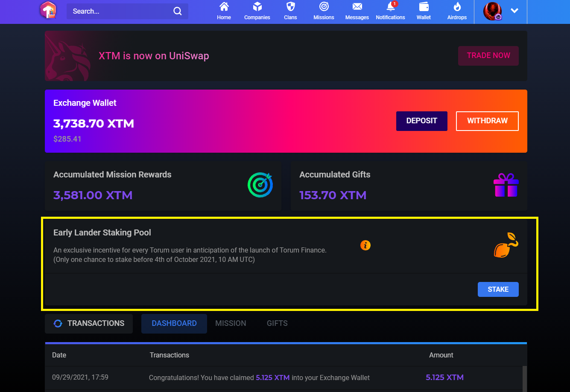Click the search magnifier icon
This screenshot has width=570, height=392.
[178, 12]
